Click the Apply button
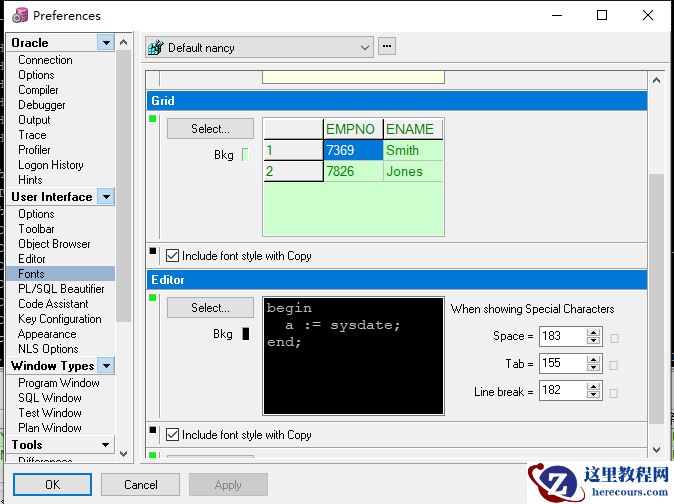The height and width of the screenshot is (504, 674). pyautogui.click(x=228, y=485)
